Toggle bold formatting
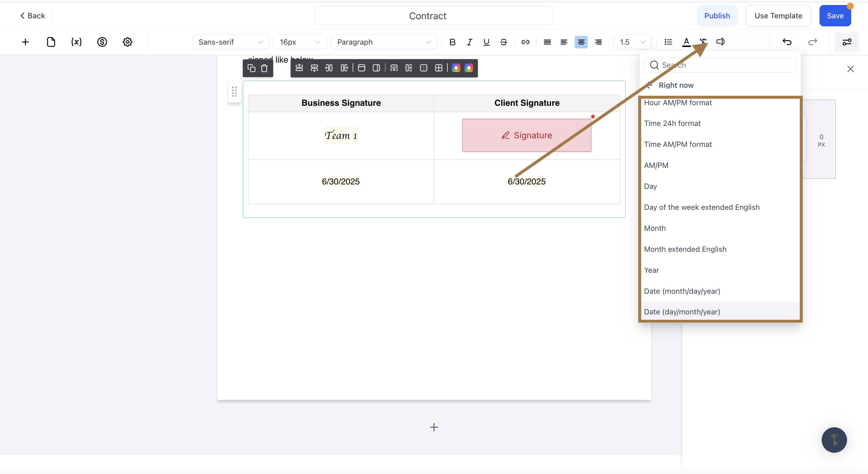The height and width of the screenshot is (474, 868). tap(452, 42)
